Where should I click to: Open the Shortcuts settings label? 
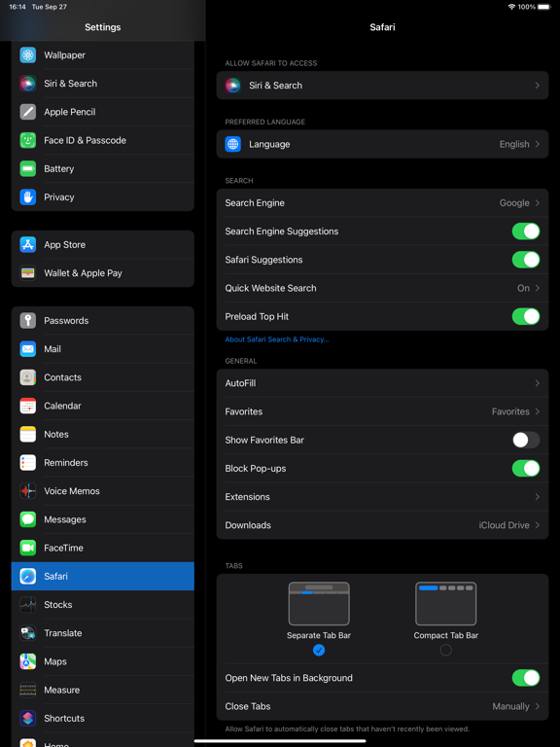click(x=64, y=718)
